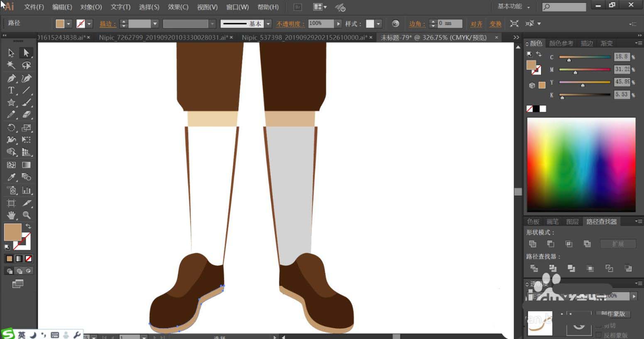
Task: Open the 基本 stroke style dropdown
Action: pos(268,24)
